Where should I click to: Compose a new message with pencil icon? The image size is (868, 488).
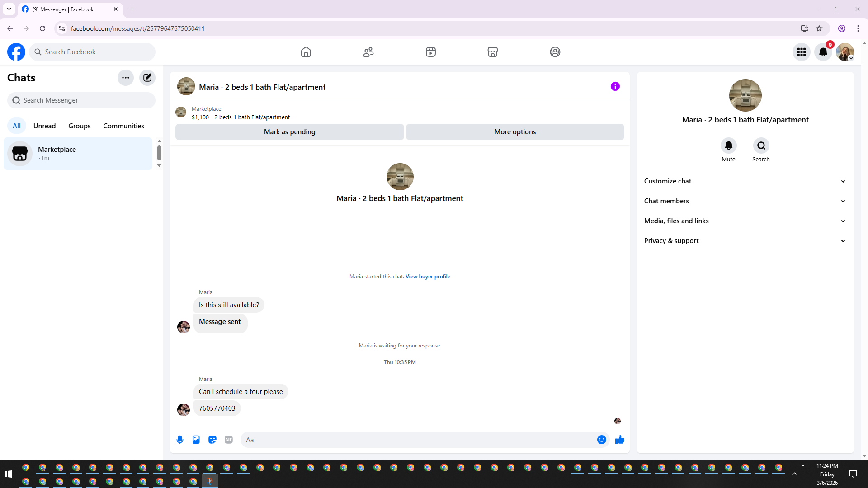pyautogui.click(x=147, y=78)
